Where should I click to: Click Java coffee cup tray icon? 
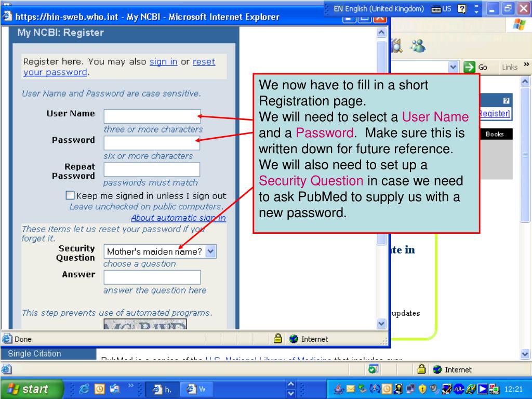coord(339,389)
